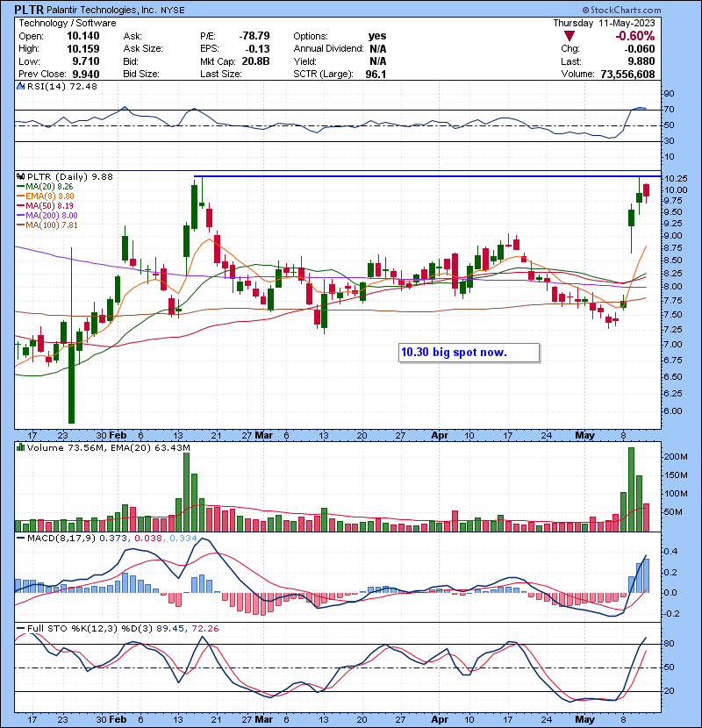This screenshot has width=702, height=728.
Task: Click the Annual Dividend label
Action: tap(328, 49)
